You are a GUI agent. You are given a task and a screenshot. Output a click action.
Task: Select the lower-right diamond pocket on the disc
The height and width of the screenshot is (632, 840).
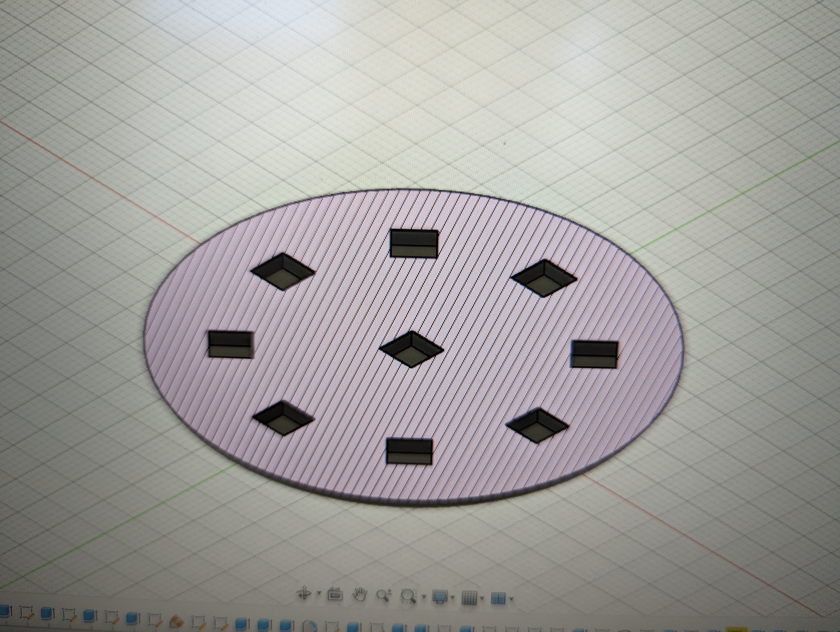click(537, 426)
